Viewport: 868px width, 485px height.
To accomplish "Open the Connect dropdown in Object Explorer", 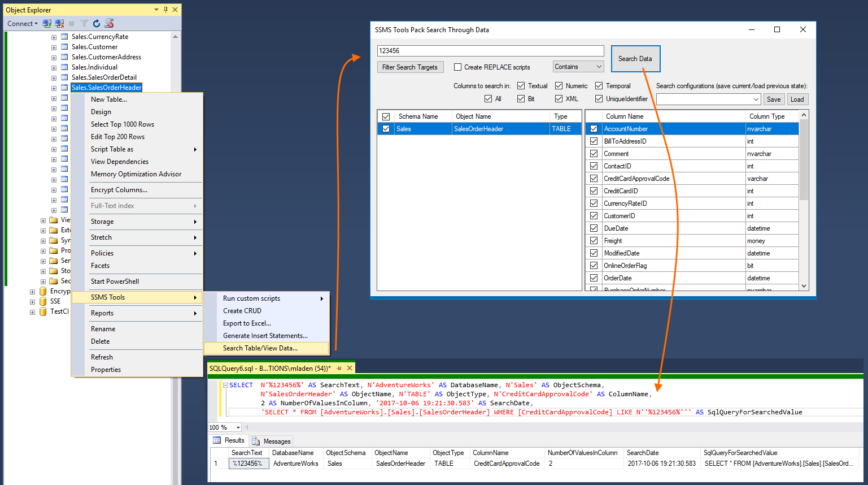I will point(23,24).
